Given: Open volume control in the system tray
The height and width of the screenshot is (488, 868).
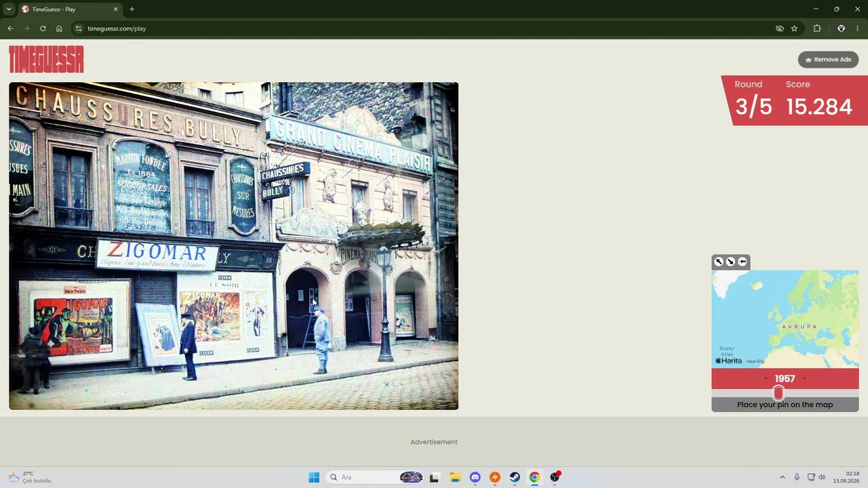Looking at the screenshot, I should [x=822, y=477].
